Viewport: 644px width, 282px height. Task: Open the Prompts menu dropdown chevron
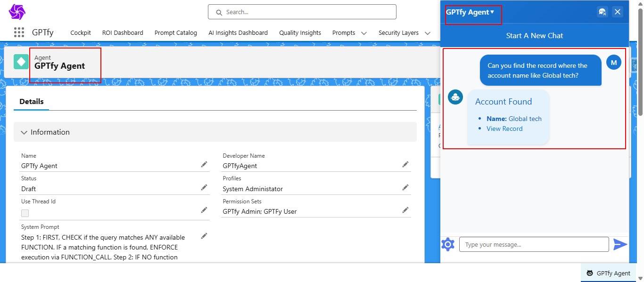[364, 33]
